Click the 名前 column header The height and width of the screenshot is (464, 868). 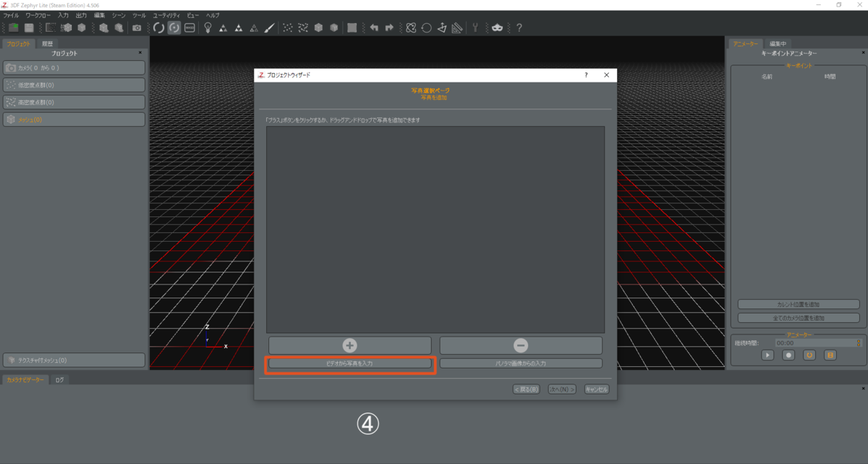tap(767, 76)
